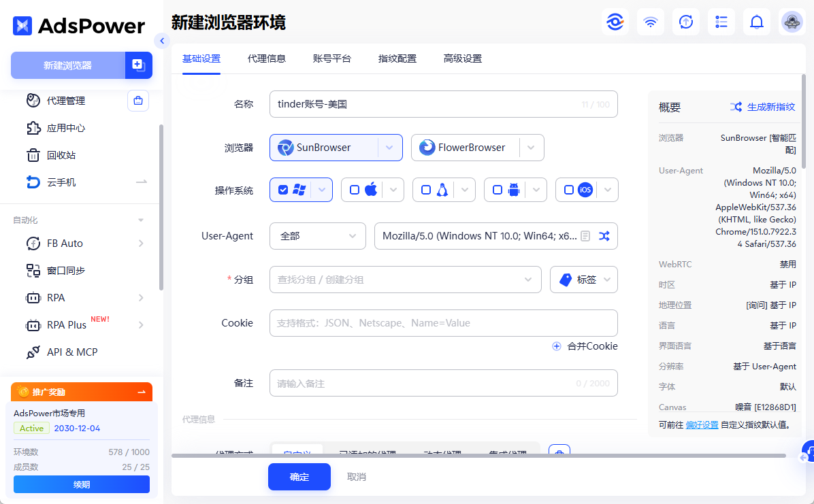Click 生成新指纹 link

(x=771, y=107)
